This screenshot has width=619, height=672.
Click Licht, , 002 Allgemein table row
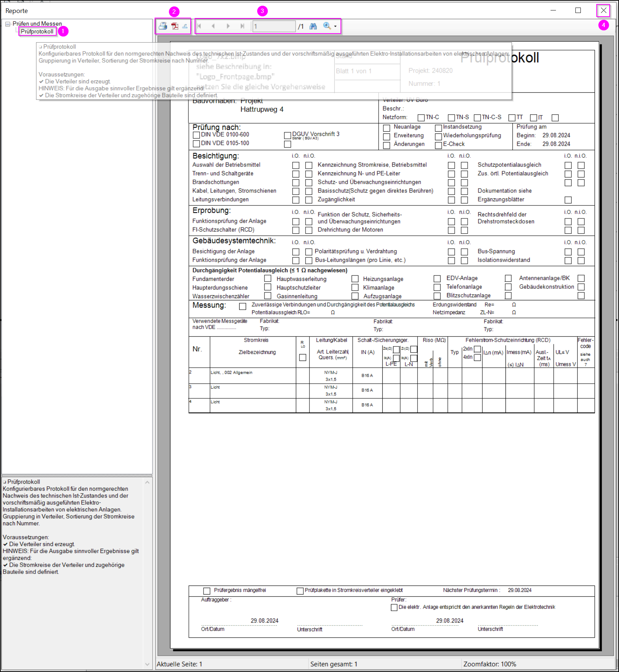[391, 376]
